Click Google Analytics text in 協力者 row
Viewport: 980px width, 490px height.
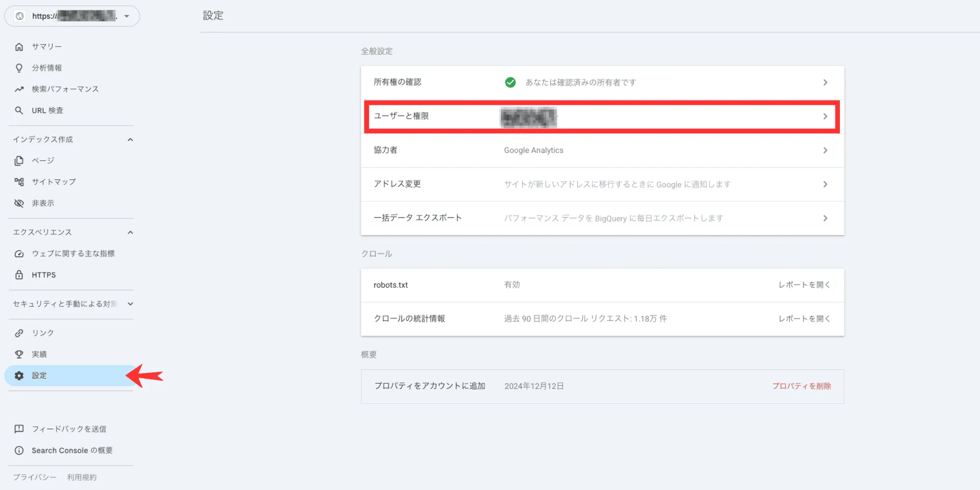[534, 150]
